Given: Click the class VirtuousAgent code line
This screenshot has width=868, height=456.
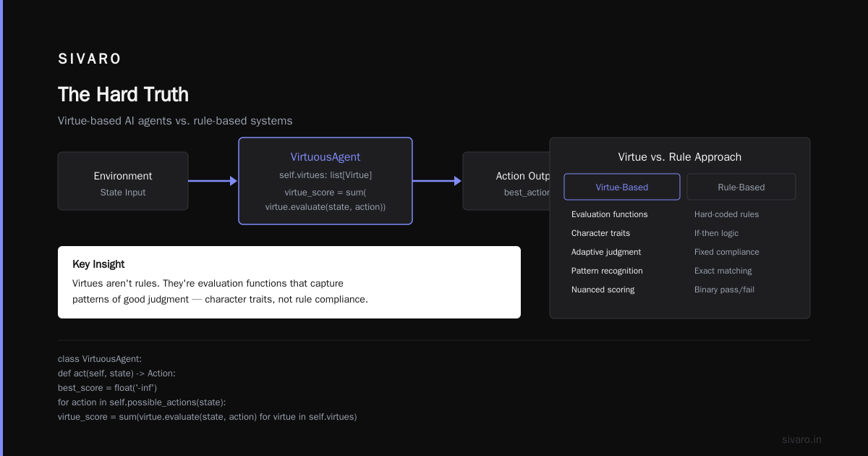Looking at the screenshot, I should pyautogui.click(x=100, y=359).
